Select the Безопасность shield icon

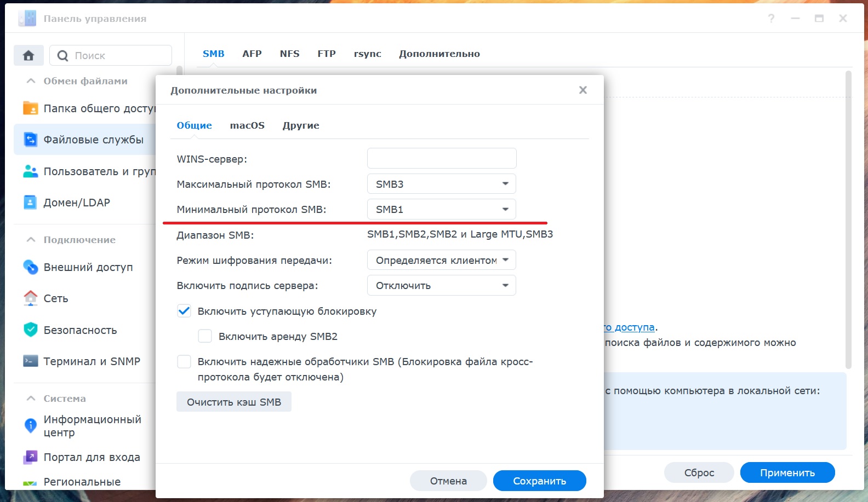31,330
